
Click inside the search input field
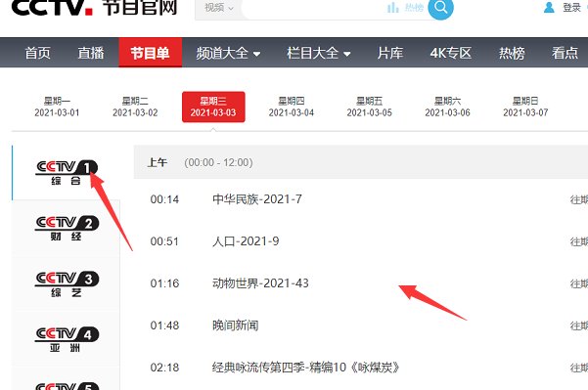pyautogui.click(x=313, y=8)
